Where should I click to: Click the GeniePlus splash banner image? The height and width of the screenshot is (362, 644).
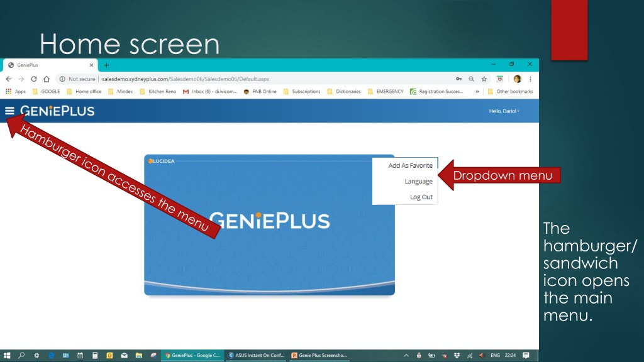pyautogui.click(x=269, y=225)
